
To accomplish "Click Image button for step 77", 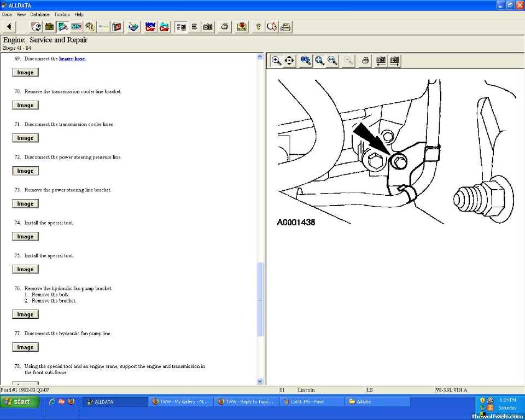I will 25,347.
